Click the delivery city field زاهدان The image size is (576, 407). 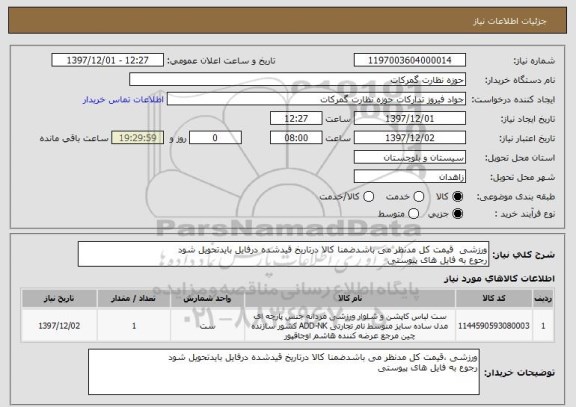(410, 177)
